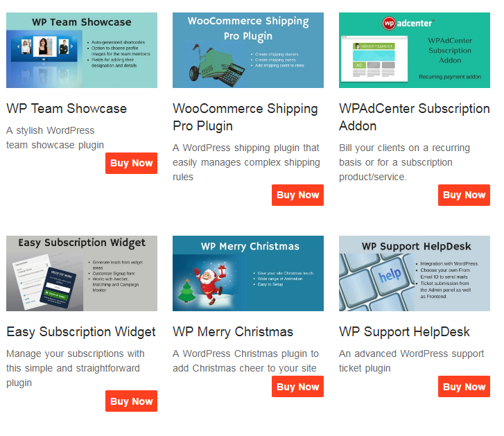Viewport: 504px width, 436px height.
Task: Click Buy Now for WP Support HelpDesk
Action: click(x=464, y=387)
